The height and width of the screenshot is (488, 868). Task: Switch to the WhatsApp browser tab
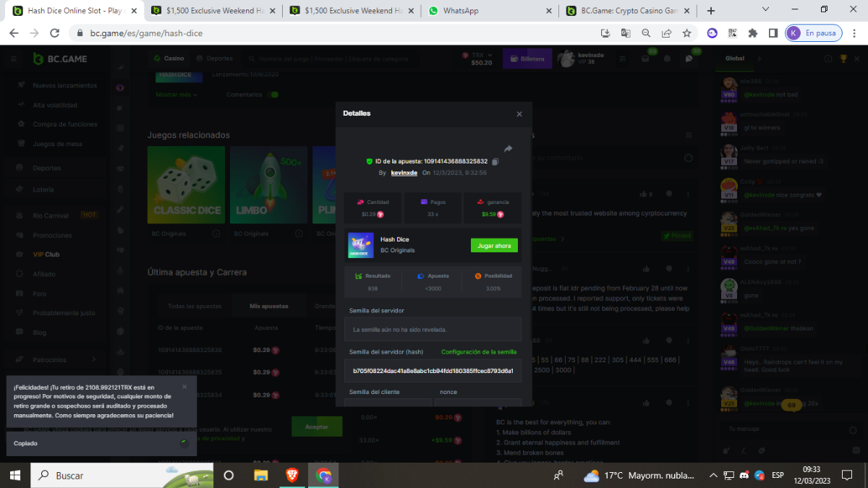click(489, 11)
